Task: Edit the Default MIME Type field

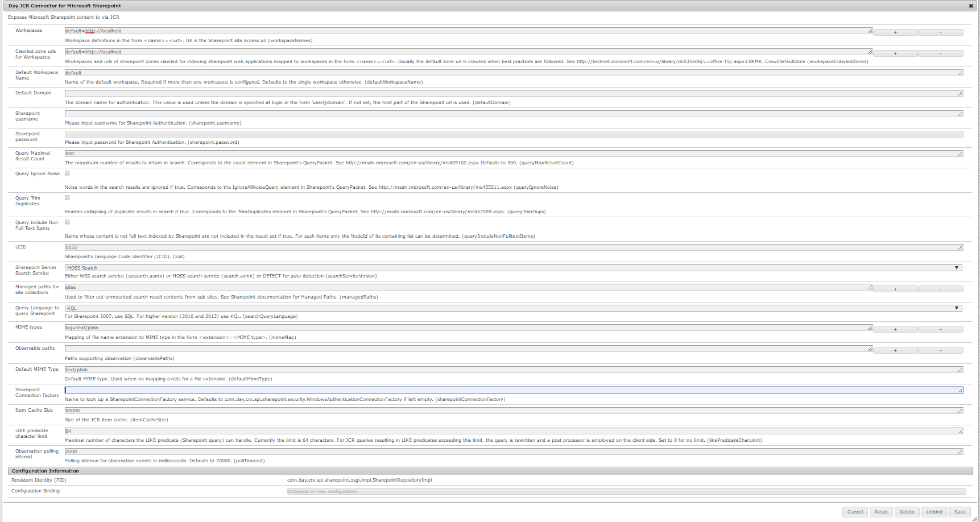Action: 514,370
